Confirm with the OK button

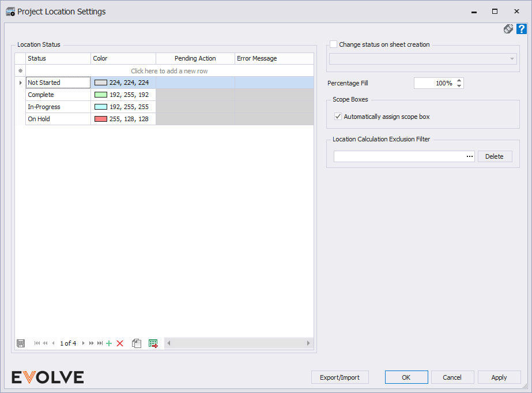406,377
